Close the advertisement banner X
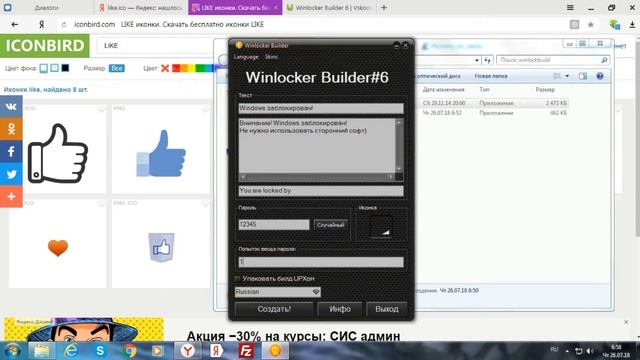Screen dimensions: 640x360 [626, 322]
